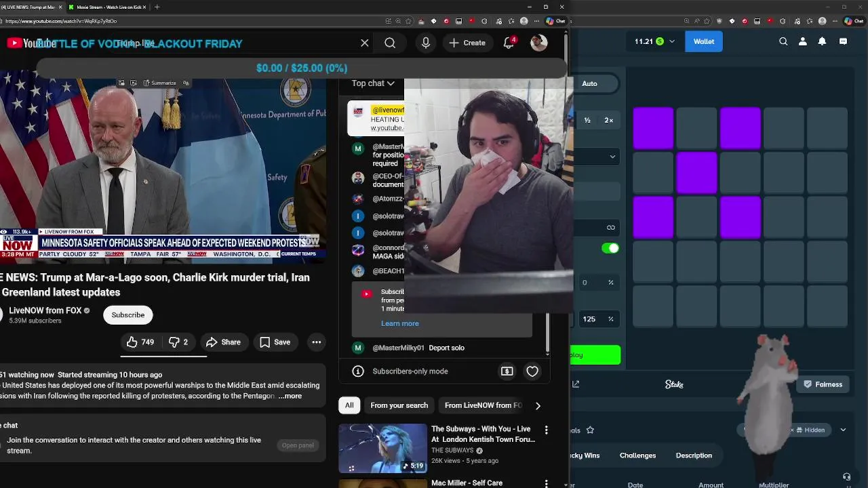Share the LiveNOW from FOX video
Screen dimensions: 868x488
point(223,342)
